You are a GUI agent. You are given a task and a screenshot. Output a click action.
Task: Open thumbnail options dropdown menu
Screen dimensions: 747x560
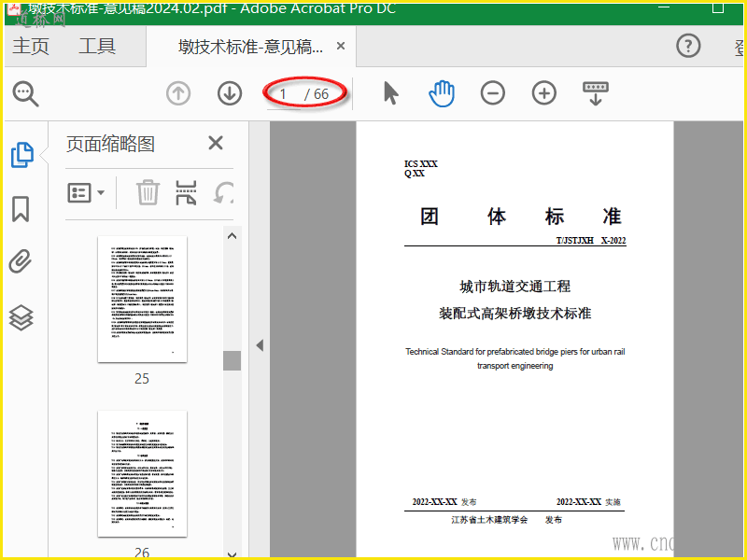point(86,193)
